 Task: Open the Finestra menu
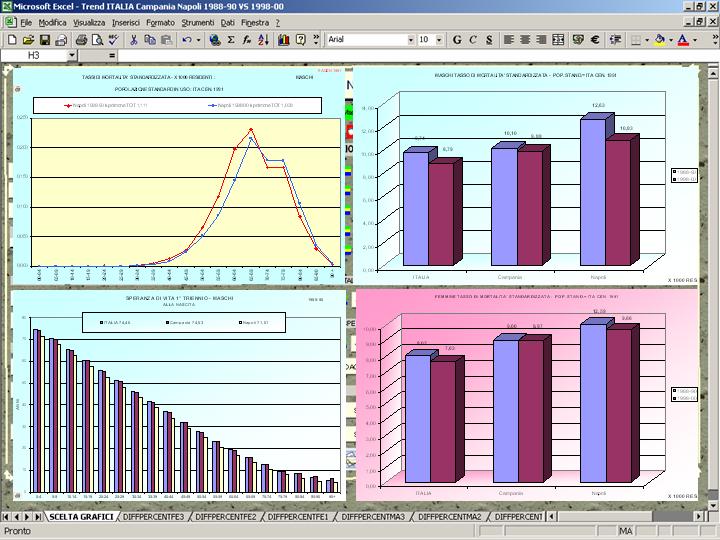255,22
